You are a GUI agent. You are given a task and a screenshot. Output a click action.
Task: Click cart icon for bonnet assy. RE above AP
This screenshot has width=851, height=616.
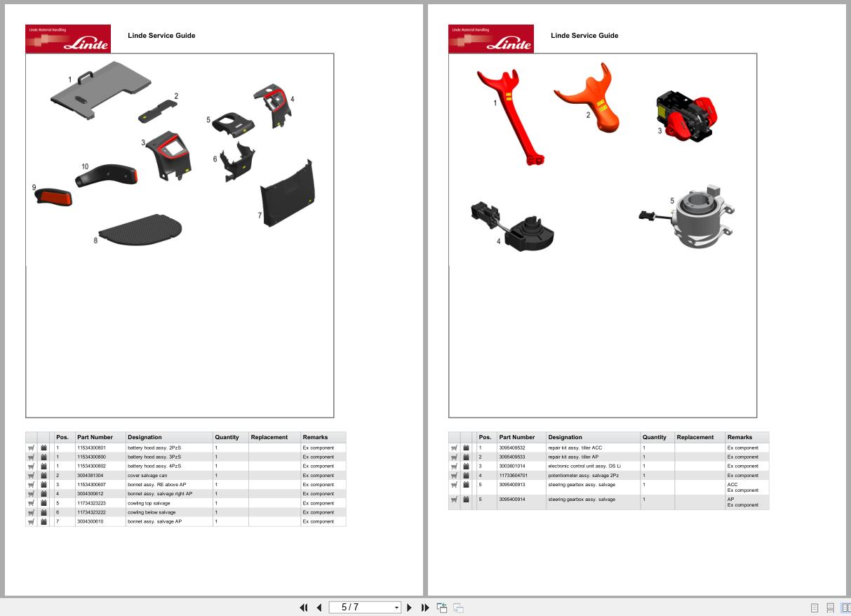point(32,484)
